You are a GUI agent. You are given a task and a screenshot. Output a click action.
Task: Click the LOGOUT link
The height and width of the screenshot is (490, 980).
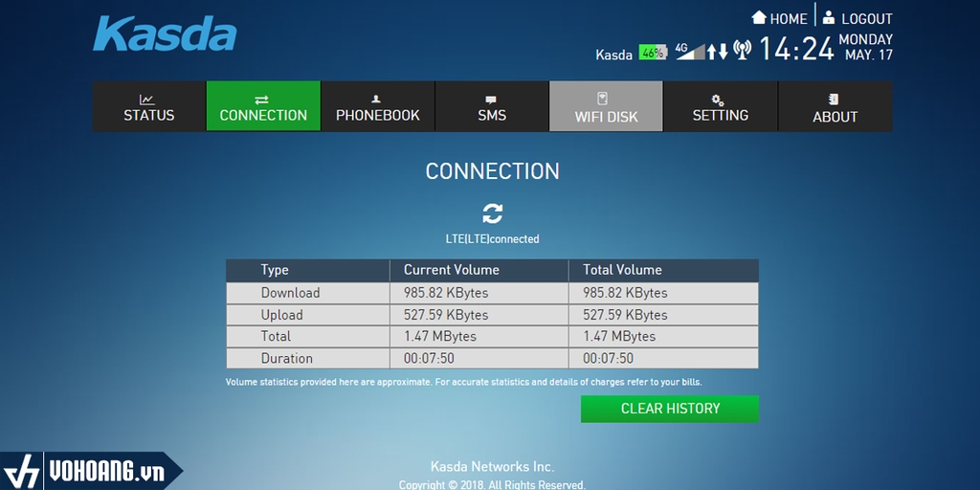[867, 19]
